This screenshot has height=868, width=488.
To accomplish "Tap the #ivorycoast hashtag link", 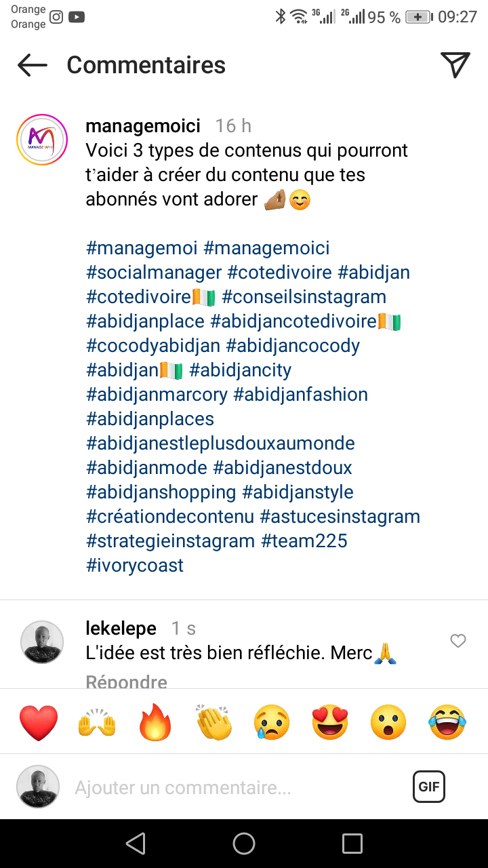I will pyautogui.click(x=135, y=566).
